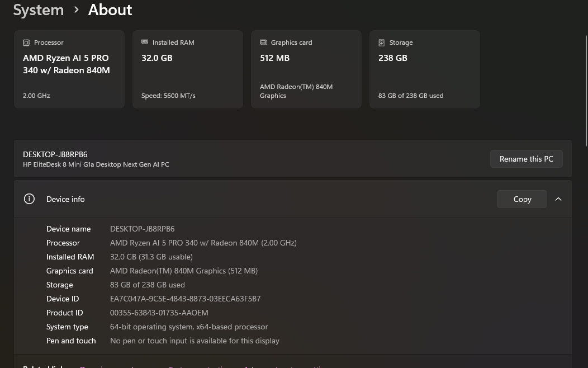This screenshot has width=588, height=368.
Task: Click 83 GB of 238 GB used in Storage card
Action: (411, 96)
